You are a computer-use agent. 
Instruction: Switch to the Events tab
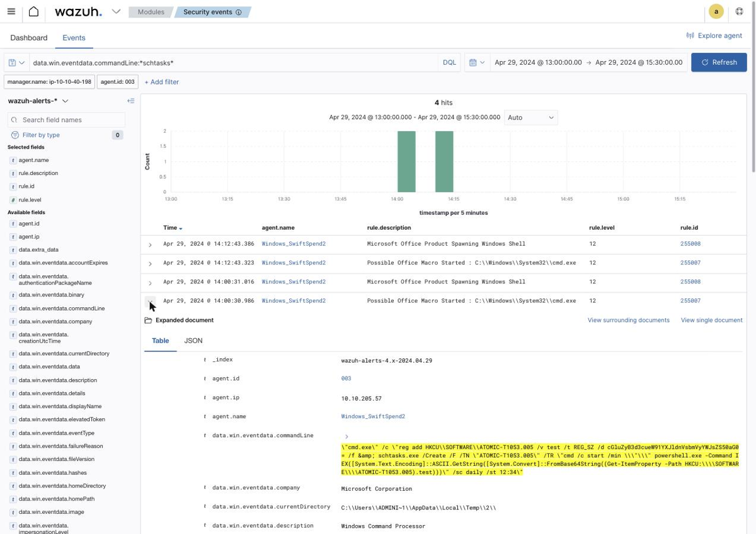[x=74, y=38]
